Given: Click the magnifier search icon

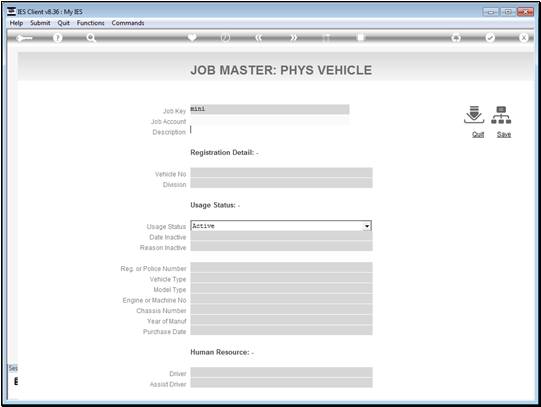Looking at the screenshot, I should click(x=91, y=38).
